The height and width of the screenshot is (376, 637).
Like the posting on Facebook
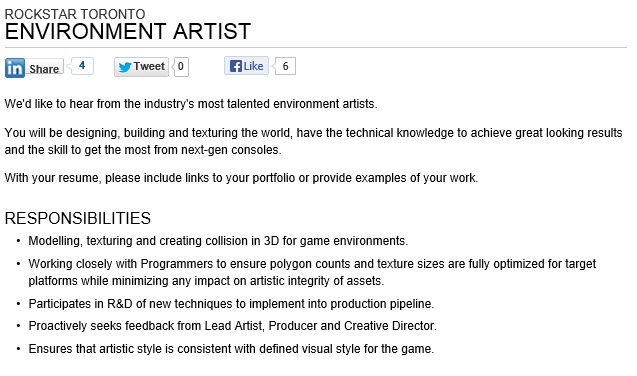pyautogui.click(x=246, y=66)
